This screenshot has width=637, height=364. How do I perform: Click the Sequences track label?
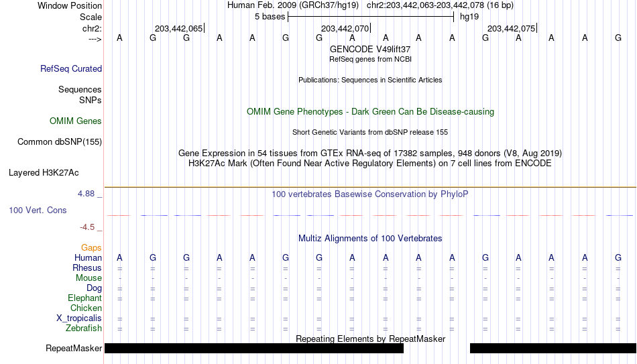(80, 89)
